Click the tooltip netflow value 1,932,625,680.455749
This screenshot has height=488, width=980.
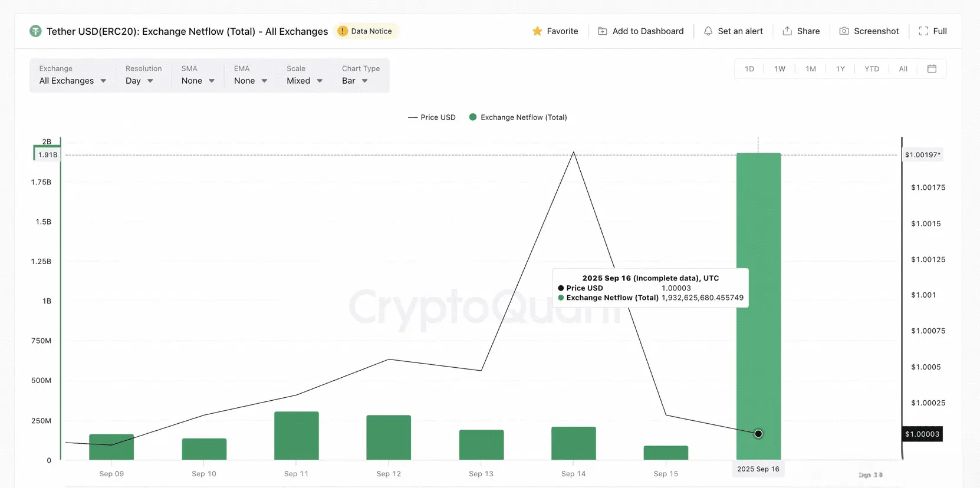point(702,298)
